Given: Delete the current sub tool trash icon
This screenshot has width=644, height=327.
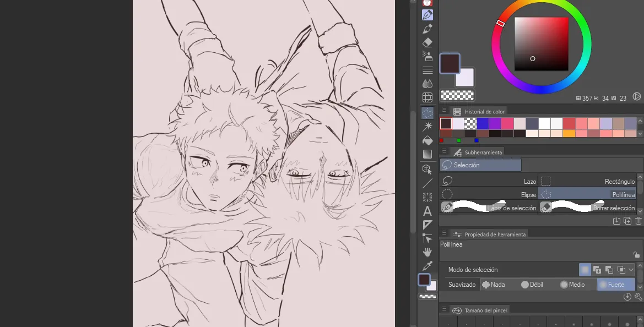Looking at the screenshot, I should [638, 221].
